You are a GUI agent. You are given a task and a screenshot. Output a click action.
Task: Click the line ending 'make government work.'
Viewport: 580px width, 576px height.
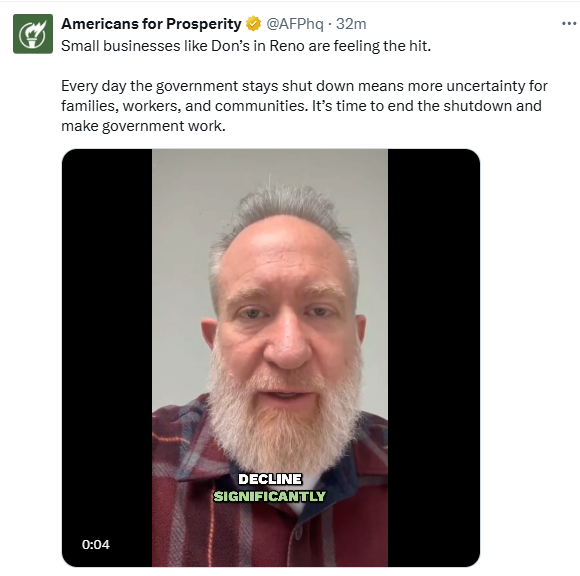coord(143,126)
